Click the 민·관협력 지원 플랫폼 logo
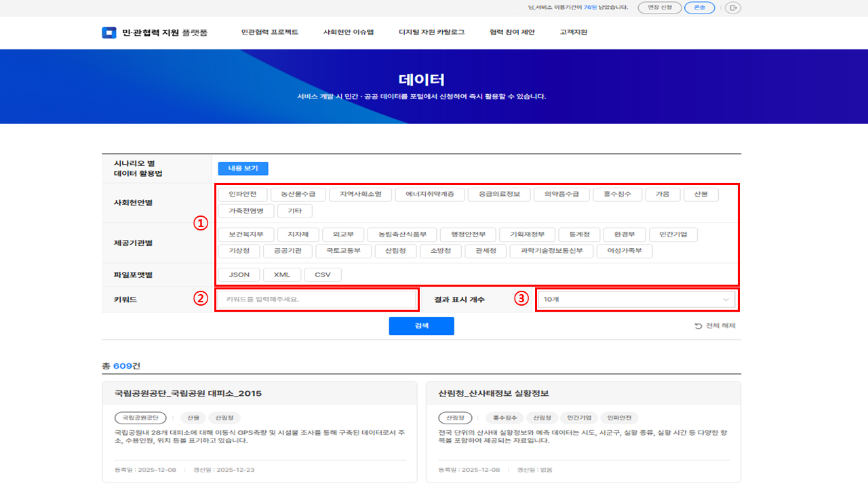 155,33
